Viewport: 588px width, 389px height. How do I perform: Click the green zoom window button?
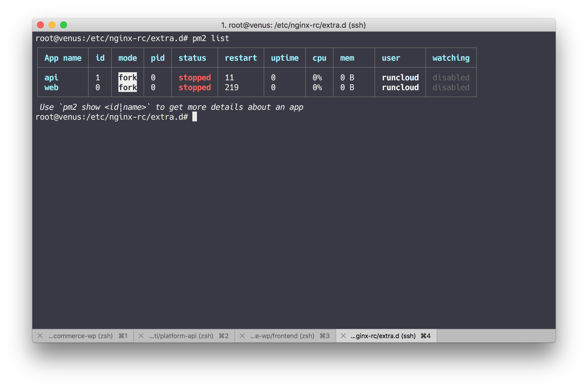pos(64,25)
